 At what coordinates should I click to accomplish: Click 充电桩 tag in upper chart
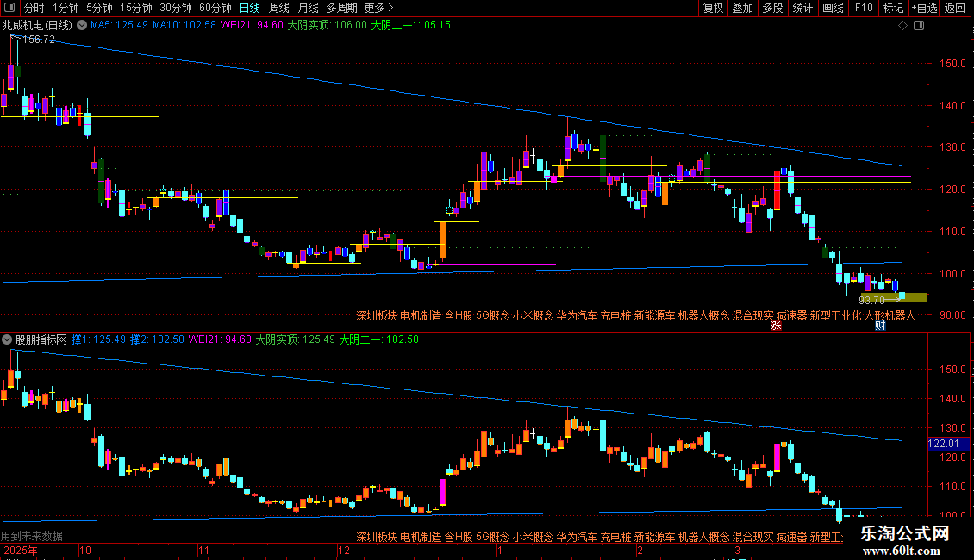click(x=615, y=316)
